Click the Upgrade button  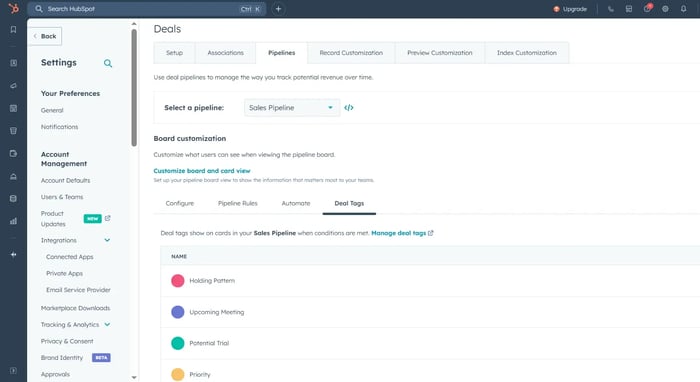click(570, 9)
